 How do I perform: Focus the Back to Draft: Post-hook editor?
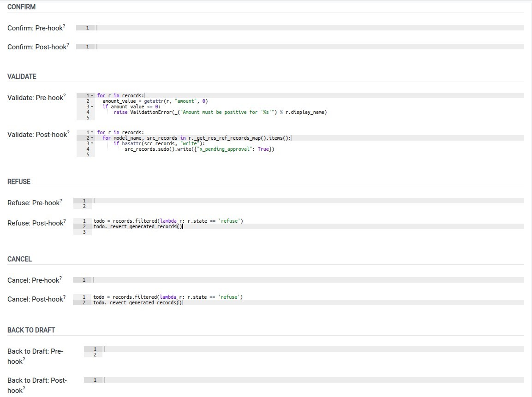tap(304, 380)
